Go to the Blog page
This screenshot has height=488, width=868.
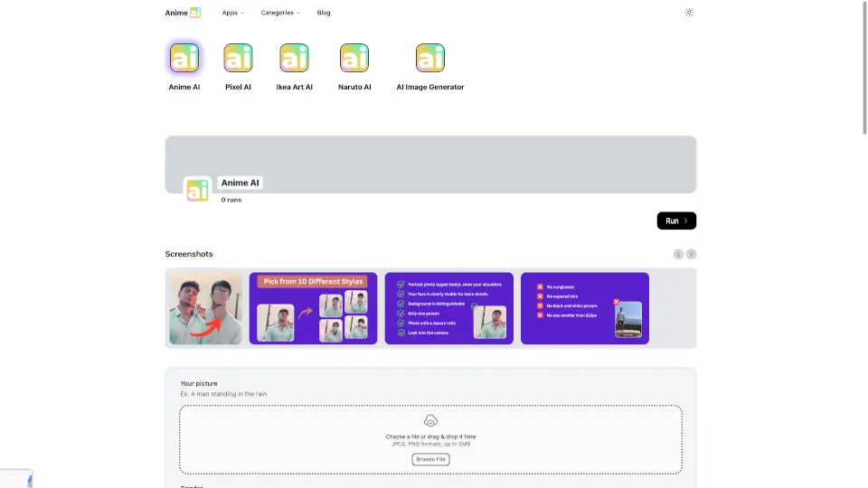(x=324, y=13)
